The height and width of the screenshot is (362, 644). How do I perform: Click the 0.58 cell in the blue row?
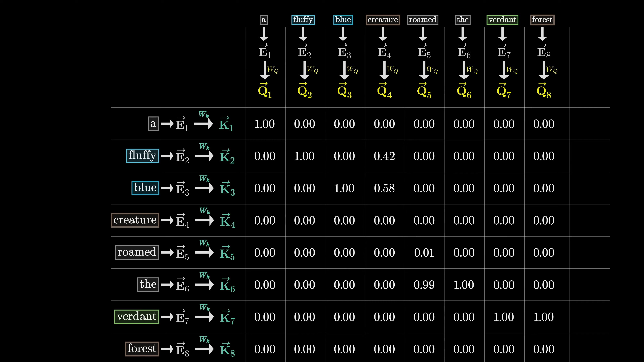point(384,188)
